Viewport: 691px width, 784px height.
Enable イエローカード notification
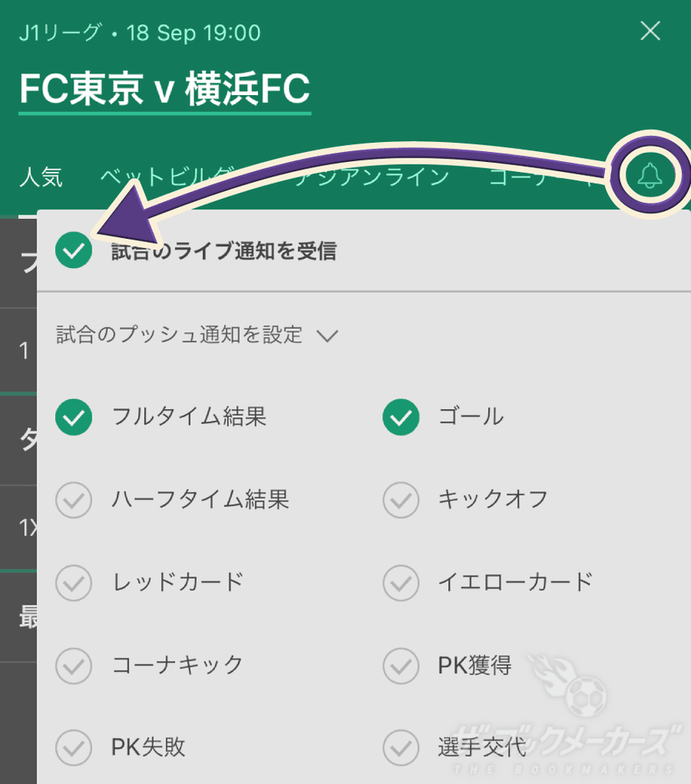(x=401, y=583)
